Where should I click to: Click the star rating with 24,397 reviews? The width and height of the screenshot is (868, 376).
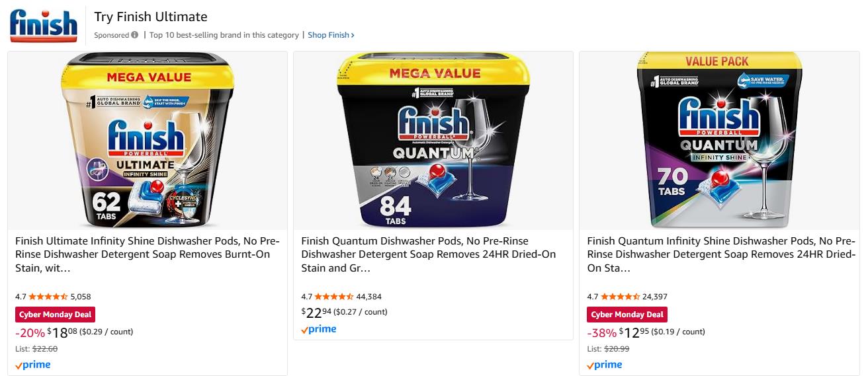[619, 297]
